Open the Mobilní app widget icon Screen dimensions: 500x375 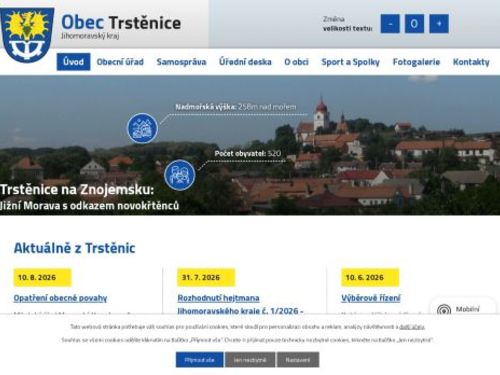coord(444,309)
